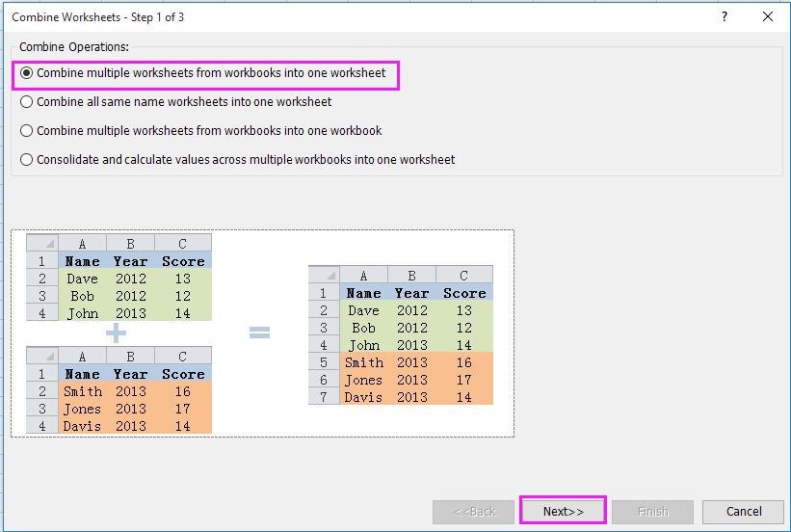Click the combined result table preview image
791x532 pixels.
pos(401,334)
